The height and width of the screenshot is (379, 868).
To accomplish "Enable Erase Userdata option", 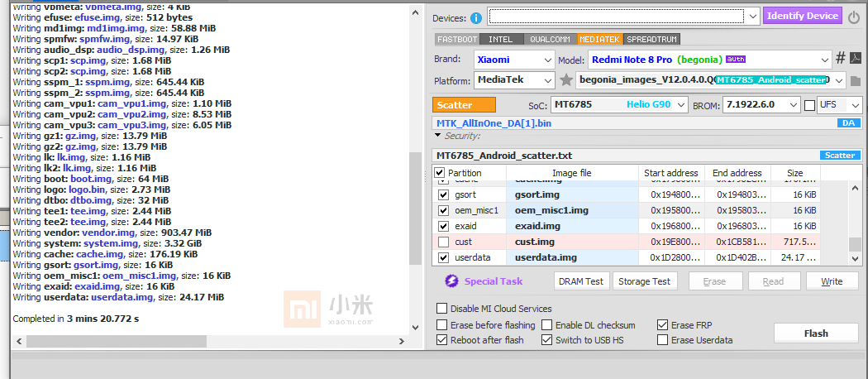I will (662, 339).
